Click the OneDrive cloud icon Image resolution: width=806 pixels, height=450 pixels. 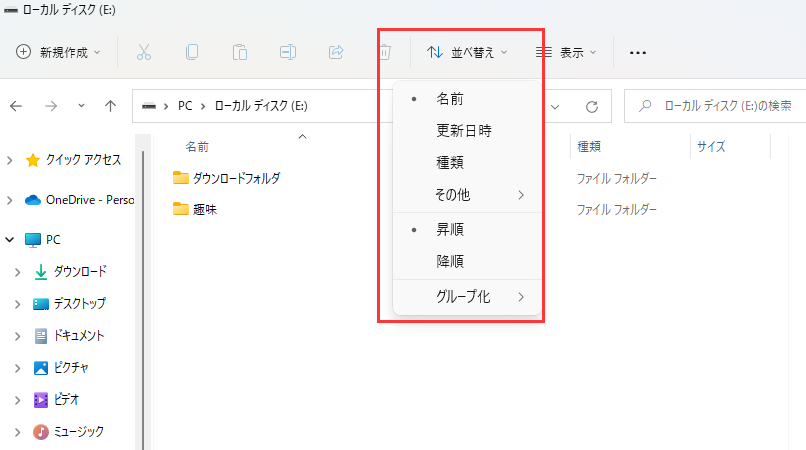pos(33,200)
